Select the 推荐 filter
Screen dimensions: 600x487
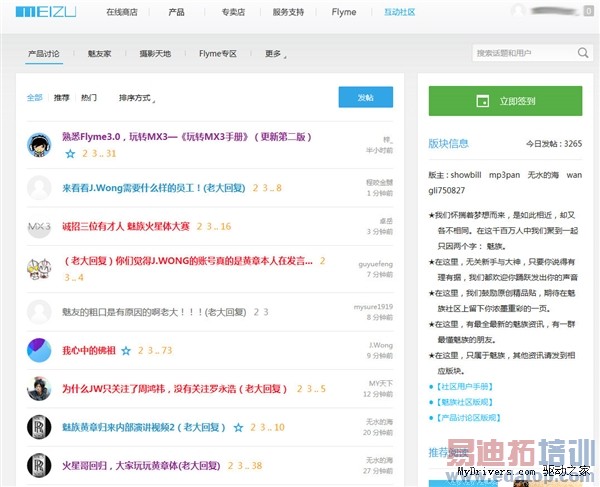[x=62, y=98]
